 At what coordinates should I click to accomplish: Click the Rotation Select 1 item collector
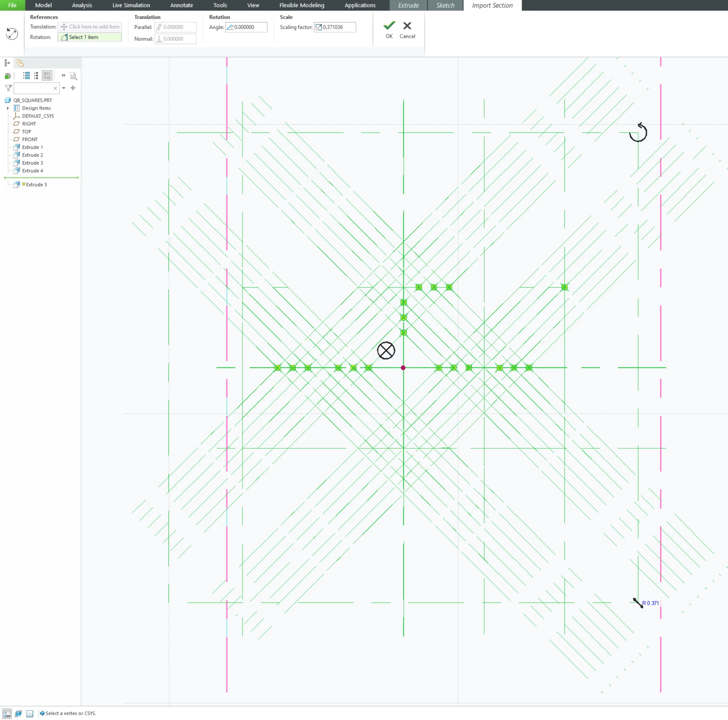click(90, 37)
